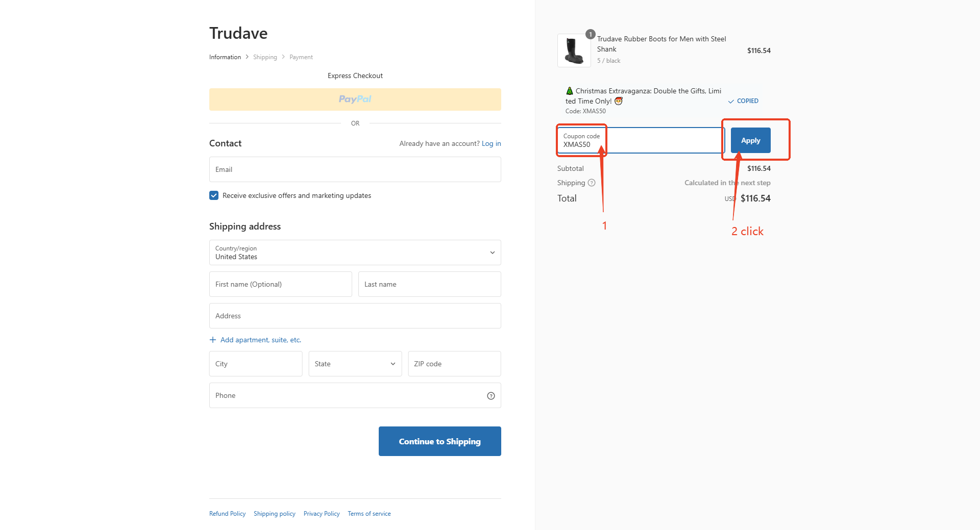Focus the Email input field
Viewport: 980px width, 530px height.
click(x=355, y=169)
